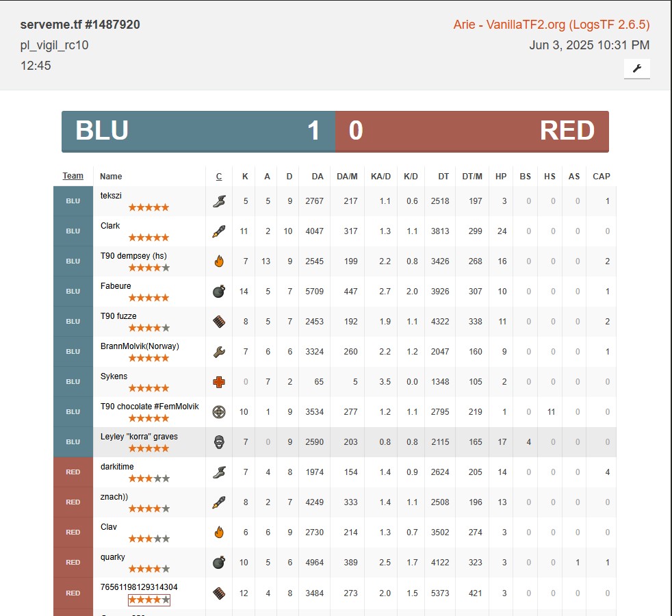The height and width of the screenshot is (616, 672).
Task: Sort by the DA/M column header
Action: pyautogui.click(x=347, y=177)
